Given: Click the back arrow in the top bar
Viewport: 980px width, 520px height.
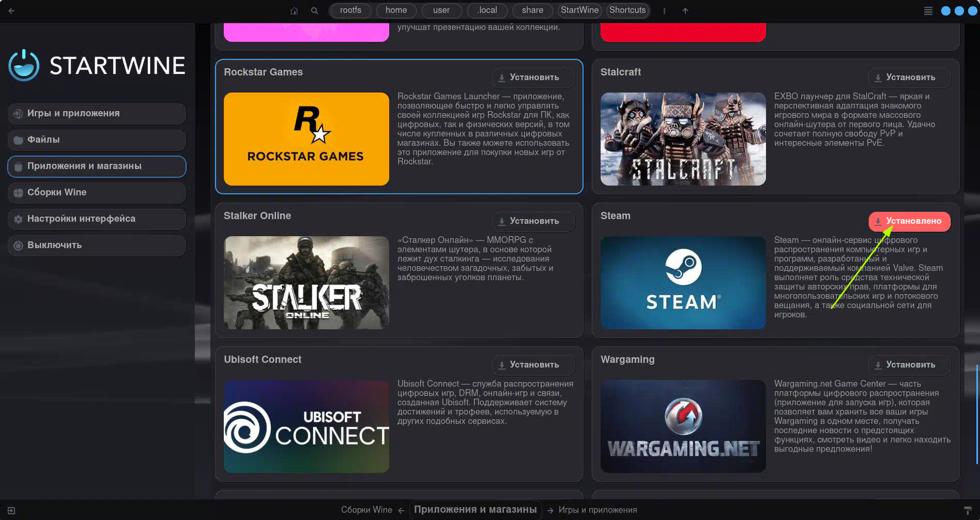Looking at the screenshot, I should point(11,10).
